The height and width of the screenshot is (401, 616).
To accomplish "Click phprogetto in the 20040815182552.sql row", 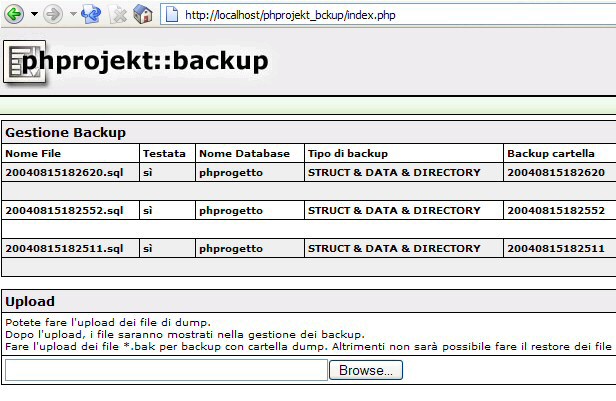I will [x=231, y=211].
